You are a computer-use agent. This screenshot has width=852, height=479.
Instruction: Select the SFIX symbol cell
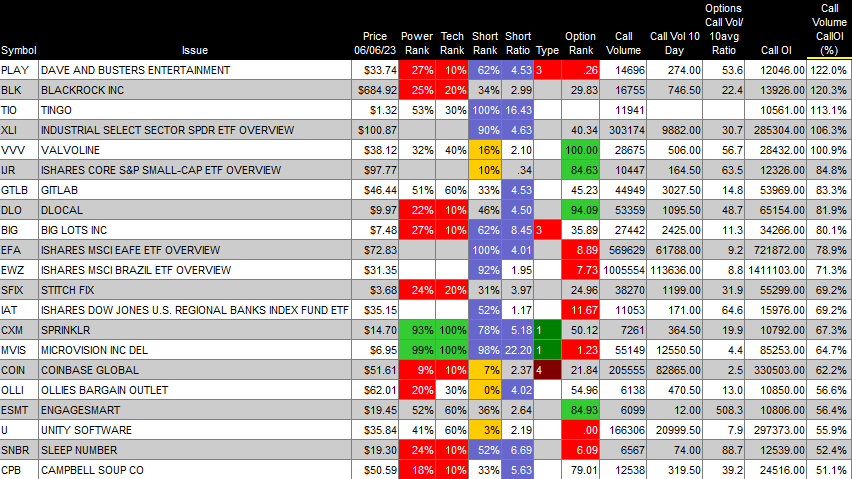point(19,291)
